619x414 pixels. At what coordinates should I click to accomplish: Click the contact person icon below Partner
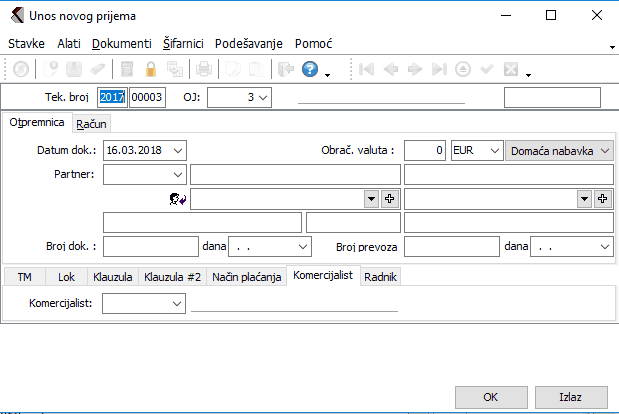click(179, 199)
